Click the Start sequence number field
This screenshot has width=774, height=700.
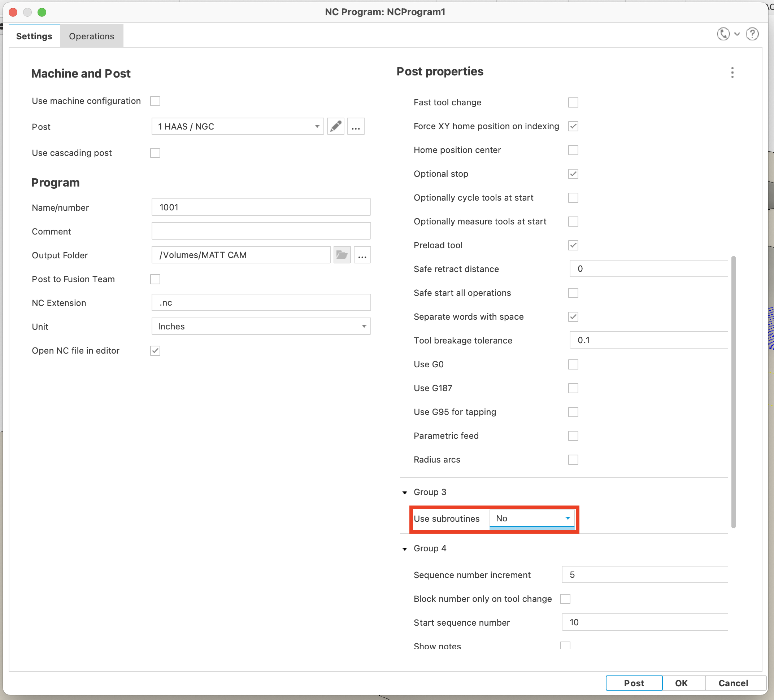tap(645, 622)
